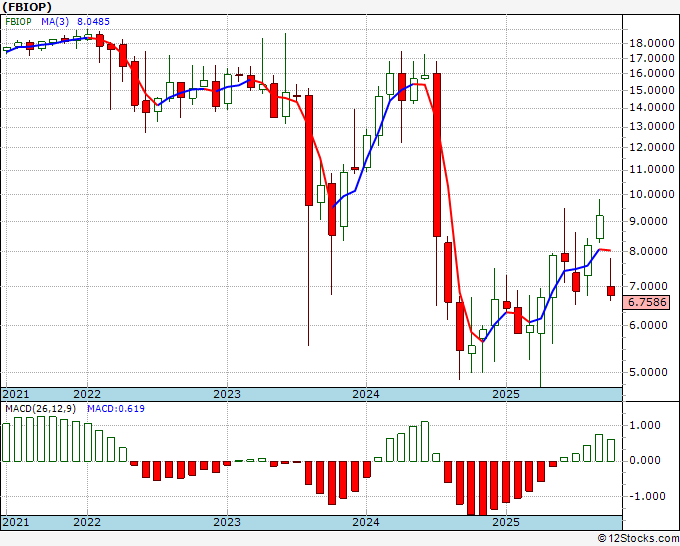This screenshot has height=546, width=680.
Task: Click 2025 on the price chart timeline
Action: point(506,394)
